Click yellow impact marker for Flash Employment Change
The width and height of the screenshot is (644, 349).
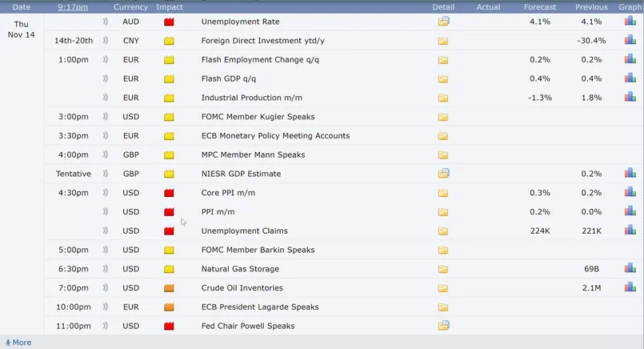tap(169, 60)
